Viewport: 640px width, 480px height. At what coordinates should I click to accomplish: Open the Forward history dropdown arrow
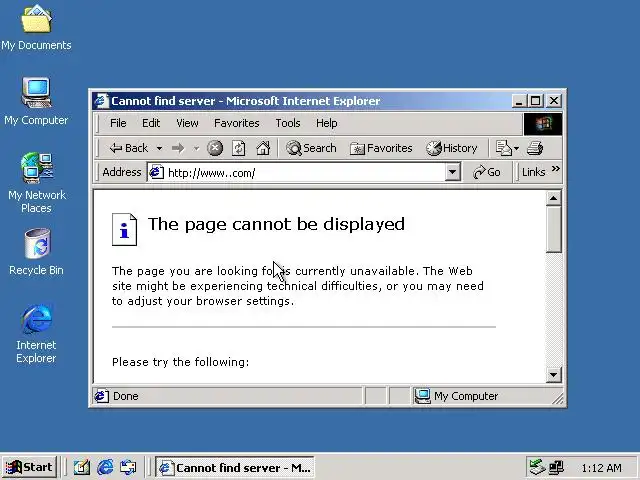point(196,149)
